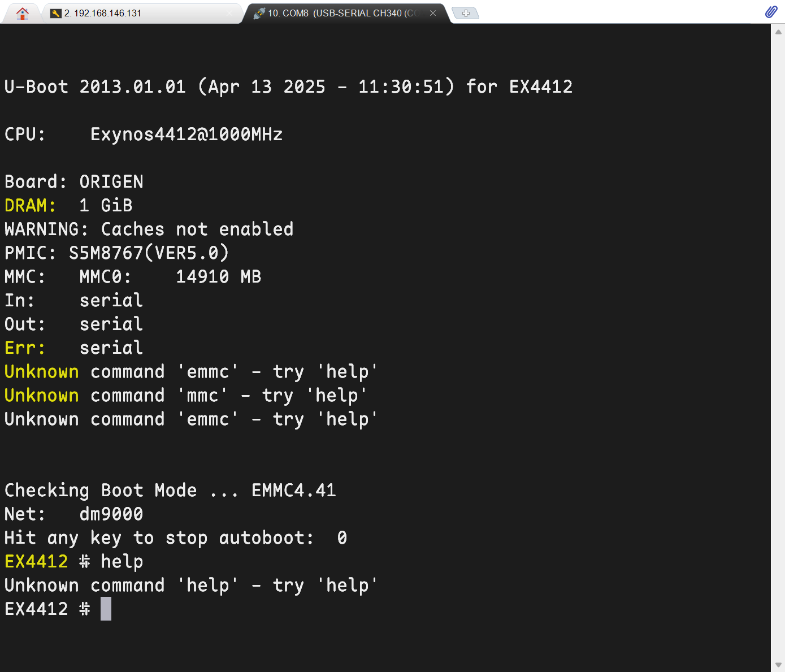Click the 'WARNING: Caches not enabled' line
785x672 pixels.
click(149, 229)
